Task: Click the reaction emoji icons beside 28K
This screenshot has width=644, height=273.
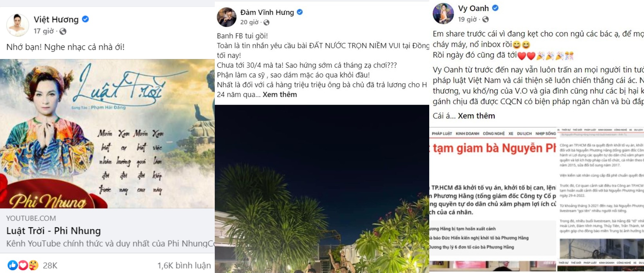Action: point(23,265)
